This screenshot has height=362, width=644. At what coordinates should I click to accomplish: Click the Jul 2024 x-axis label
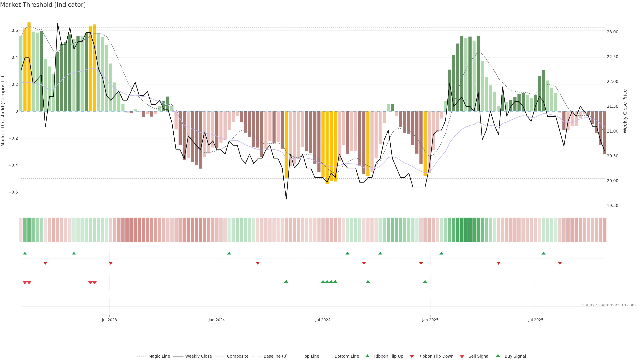pos(323,320)
